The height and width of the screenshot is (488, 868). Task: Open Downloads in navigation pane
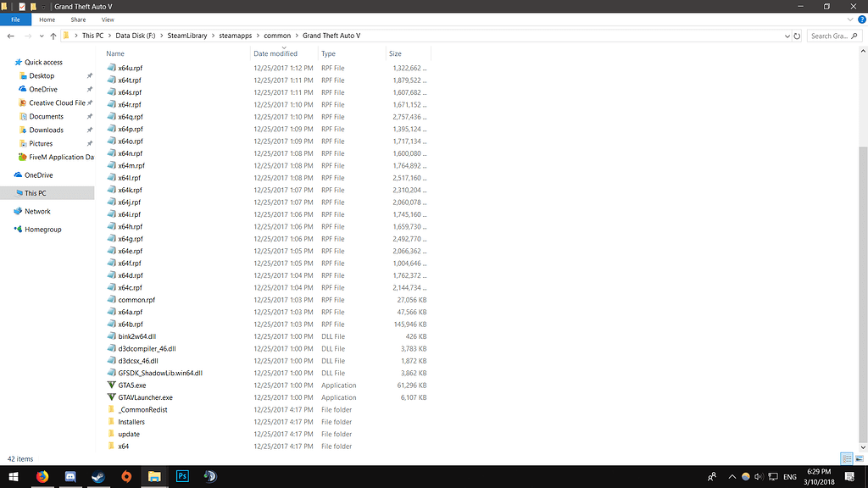pos(46,130)
